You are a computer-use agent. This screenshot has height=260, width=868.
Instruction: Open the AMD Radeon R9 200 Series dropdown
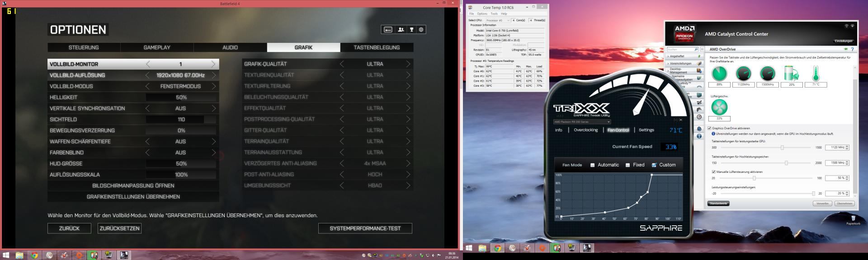pyautogui.click(x=582, y=122)
